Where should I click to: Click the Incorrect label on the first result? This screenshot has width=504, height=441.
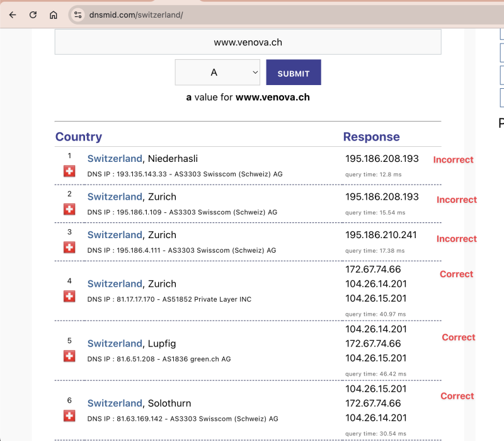pyautogui.click(x=453, y=160)
